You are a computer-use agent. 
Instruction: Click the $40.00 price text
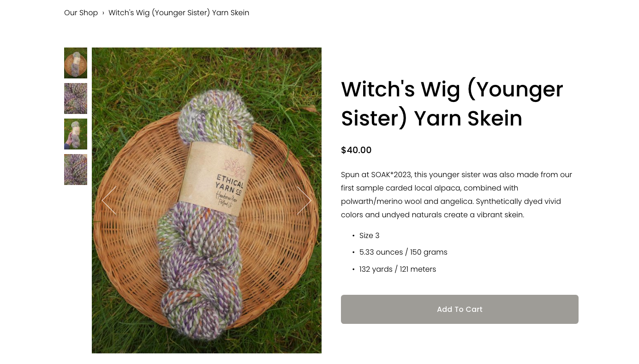click(356, 150)
